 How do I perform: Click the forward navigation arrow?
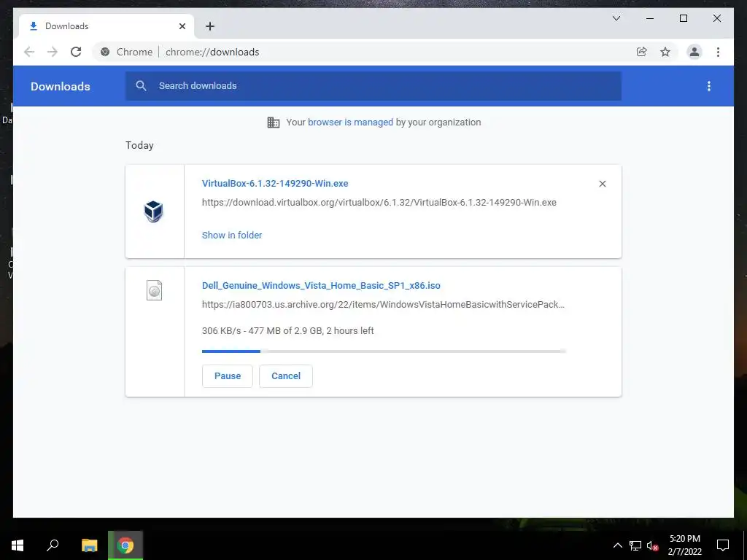click(x=53, y=52)
